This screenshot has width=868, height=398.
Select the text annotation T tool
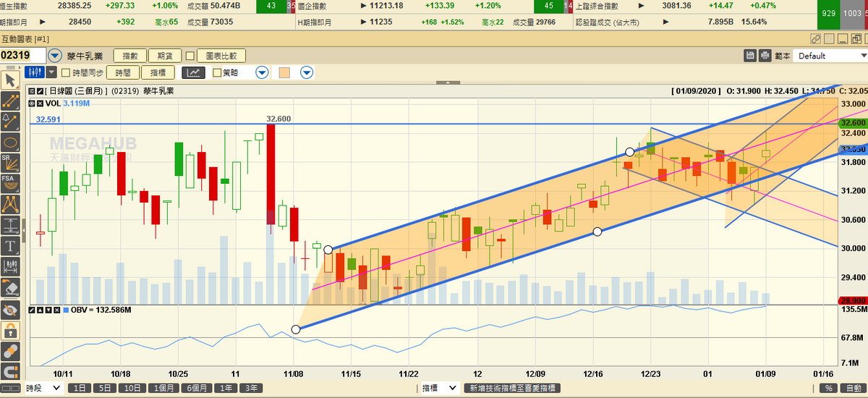(10, 246)
